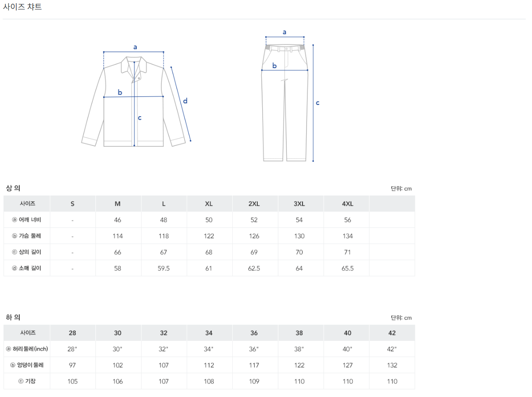Viewport: 532px width, 397px height.
Task: Click the ⓐ 어깨 너비 row label
Action: [27, 220]
